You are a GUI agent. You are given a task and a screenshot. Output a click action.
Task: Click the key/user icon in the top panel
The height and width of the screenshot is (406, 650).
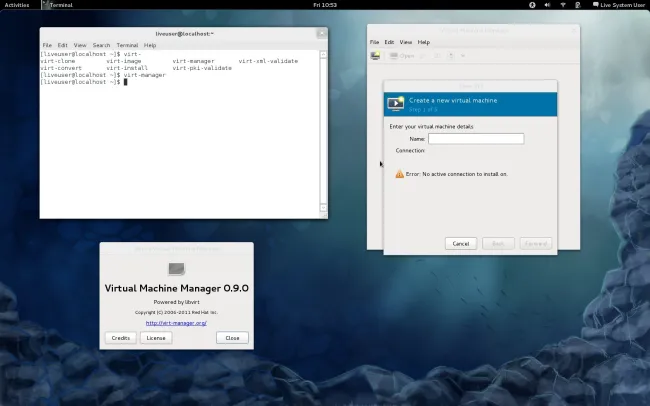pyautogui.click(x=578, y=5)
